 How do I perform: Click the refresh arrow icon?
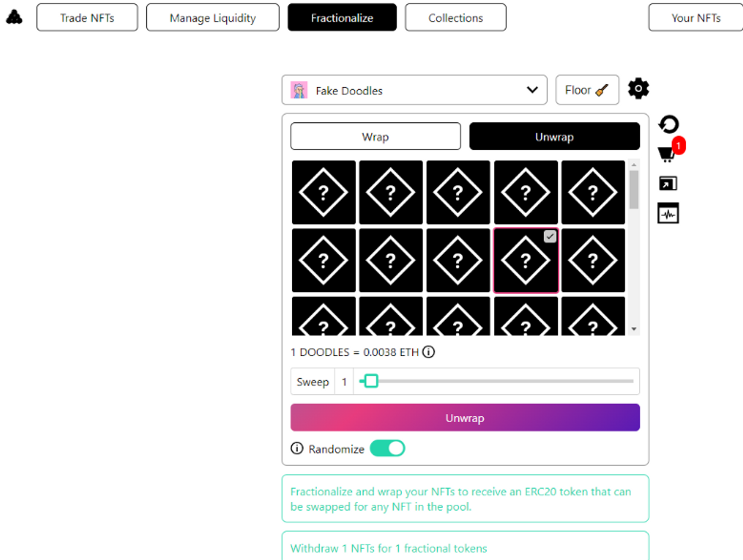pos(668,124)
